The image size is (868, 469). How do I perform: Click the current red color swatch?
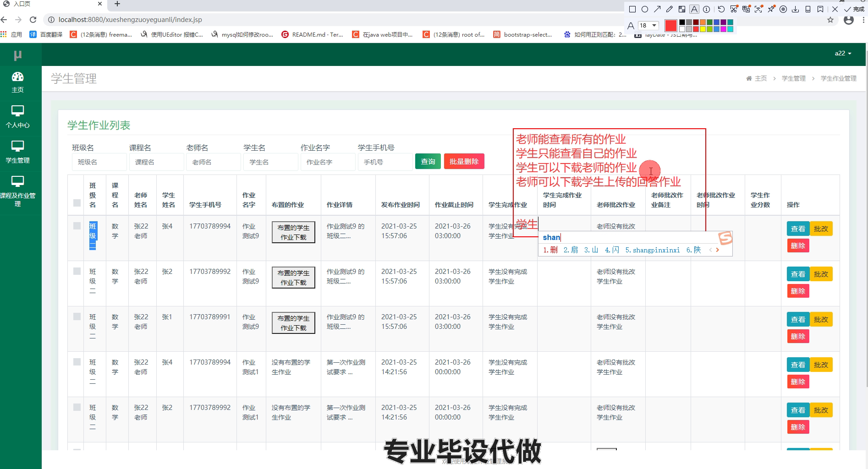[671, 26]
